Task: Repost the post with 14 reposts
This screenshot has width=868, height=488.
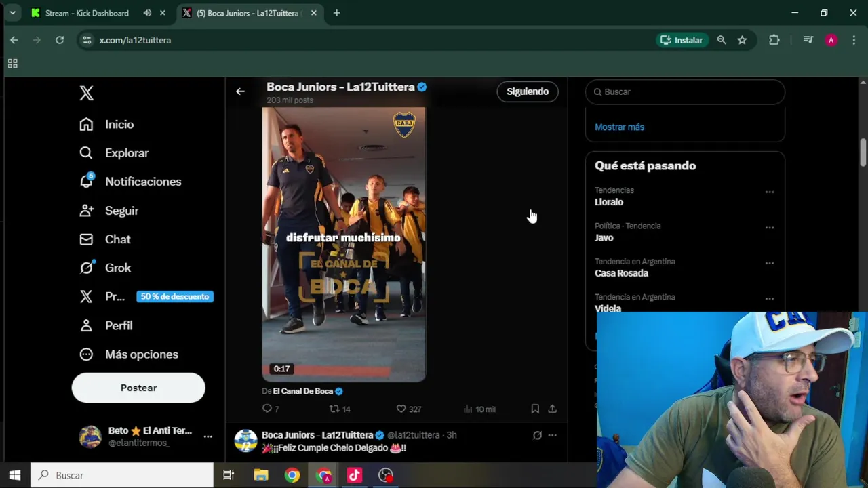Action: (x=340, y=409)
